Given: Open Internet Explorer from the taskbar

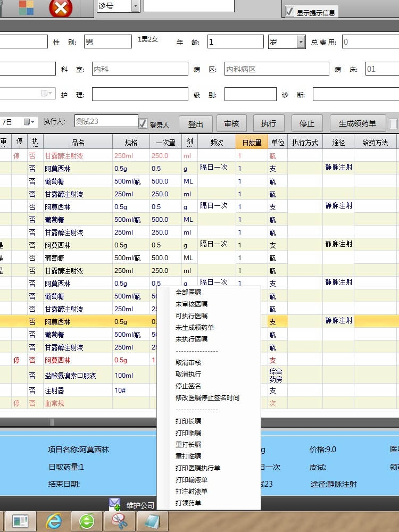Looking at the screenshot, I should point(54,521).
